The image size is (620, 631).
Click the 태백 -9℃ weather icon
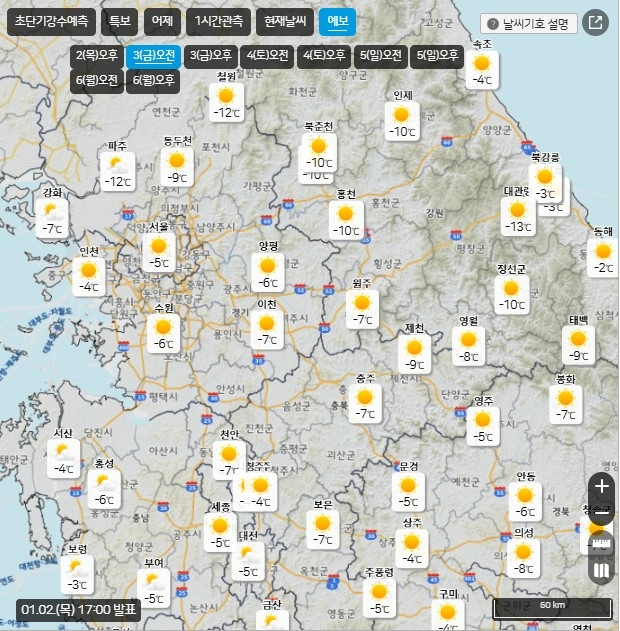tap(578, 346)
